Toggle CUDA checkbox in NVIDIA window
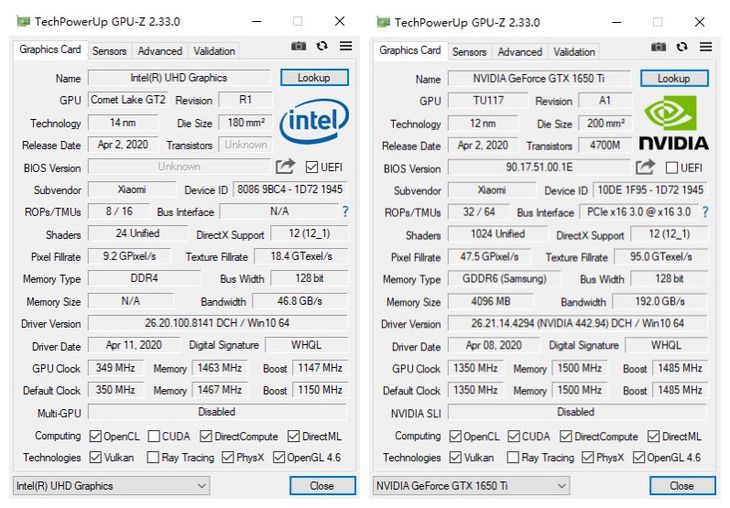This screenshot has height=508, width=730. point(514,436)
